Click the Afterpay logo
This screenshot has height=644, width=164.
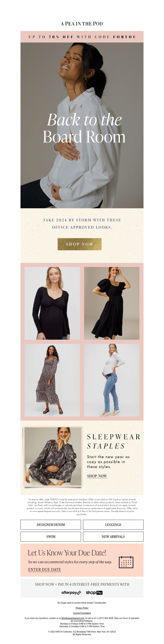pos(71,592)
